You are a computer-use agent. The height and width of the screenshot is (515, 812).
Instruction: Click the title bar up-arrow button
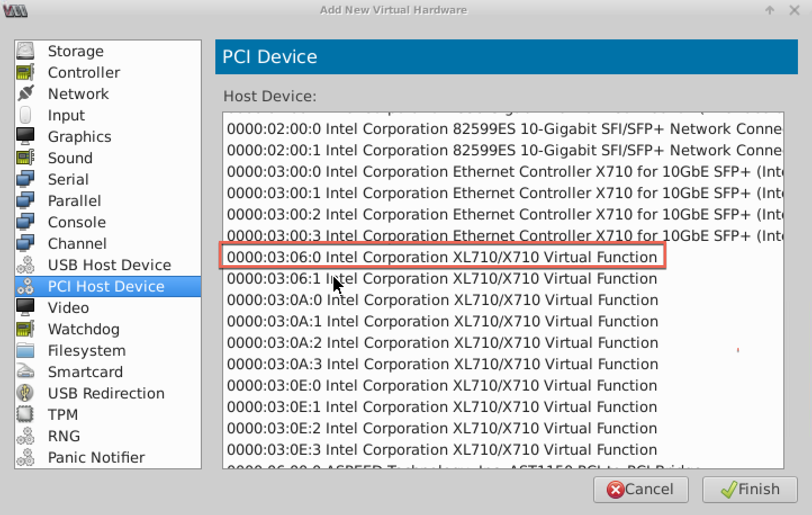[770, 10]
